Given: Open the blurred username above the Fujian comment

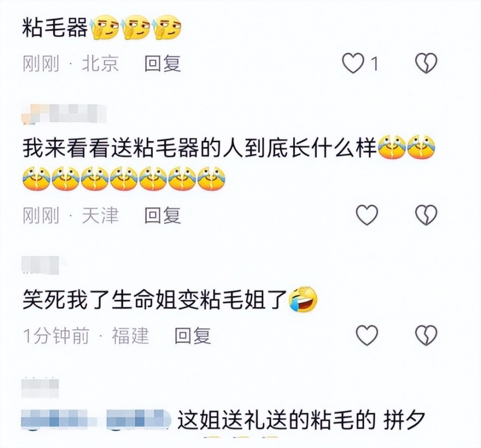Looking at the screenshot, I should click(40, 265).
